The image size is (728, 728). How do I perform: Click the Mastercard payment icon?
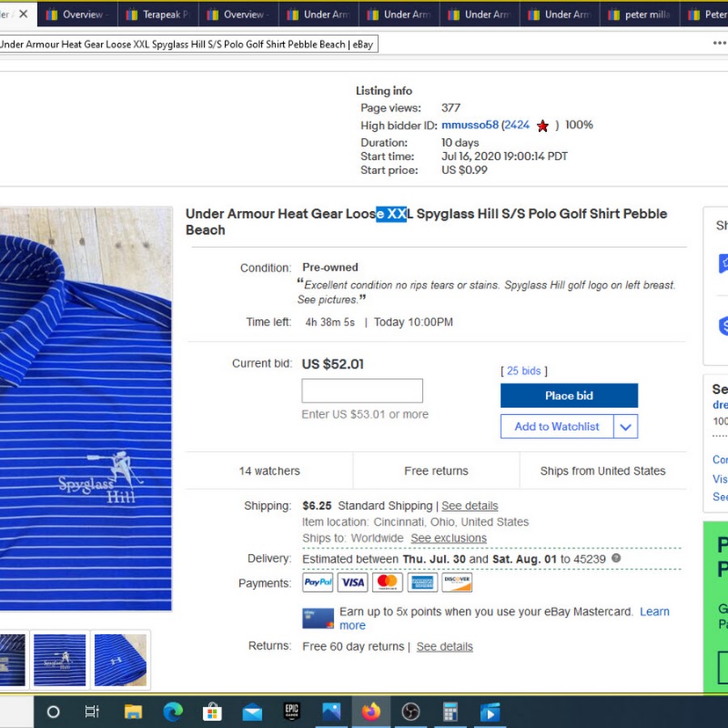[x=387, y=582]
